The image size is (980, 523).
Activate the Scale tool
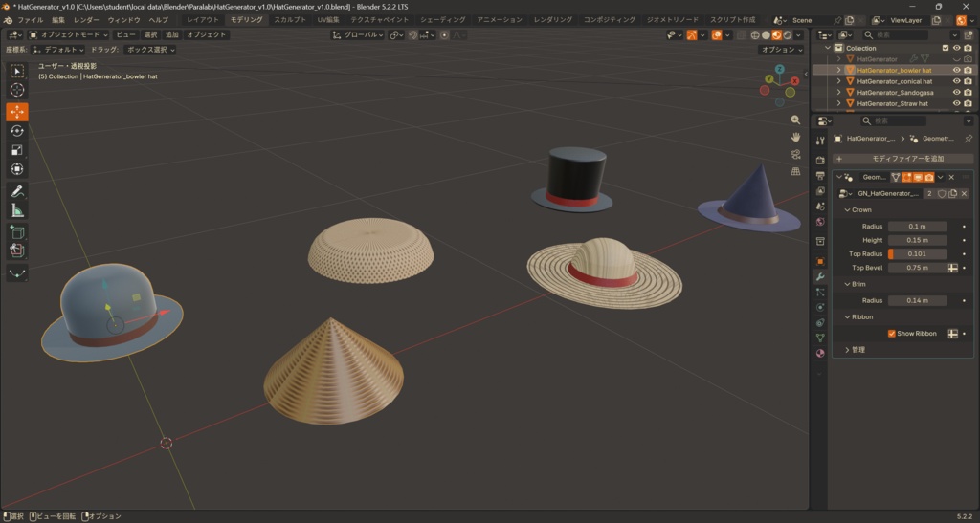pyautogui.click(x=17, y=150)
